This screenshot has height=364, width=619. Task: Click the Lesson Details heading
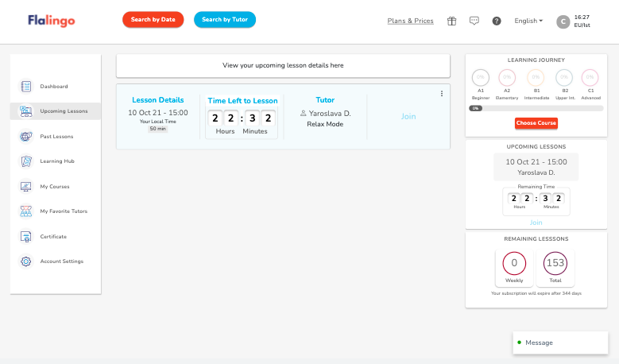(158, 100)
